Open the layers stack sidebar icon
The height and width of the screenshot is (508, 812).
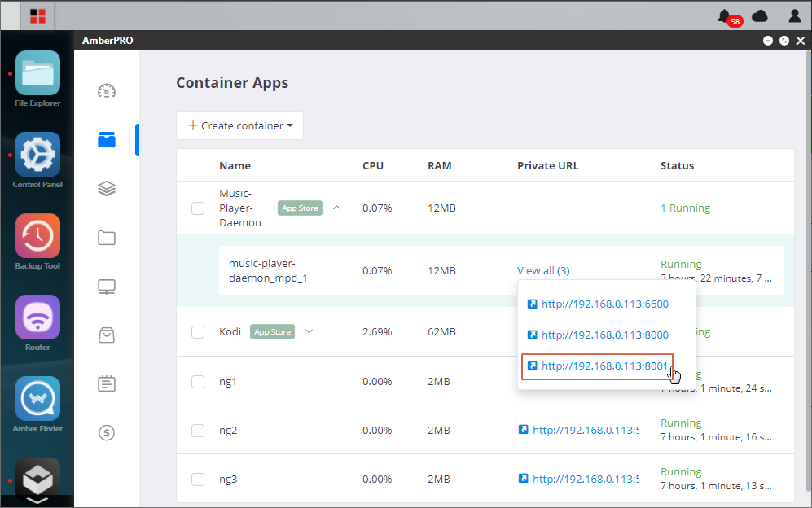[107, 189]
